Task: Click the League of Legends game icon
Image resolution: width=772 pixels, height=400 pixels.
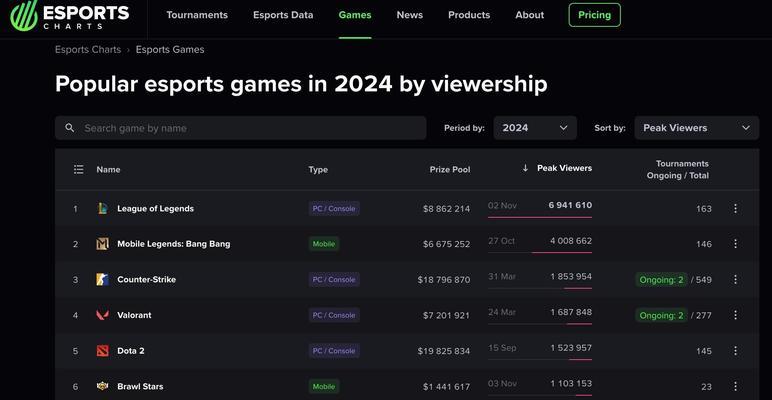Action: point(102,208)
